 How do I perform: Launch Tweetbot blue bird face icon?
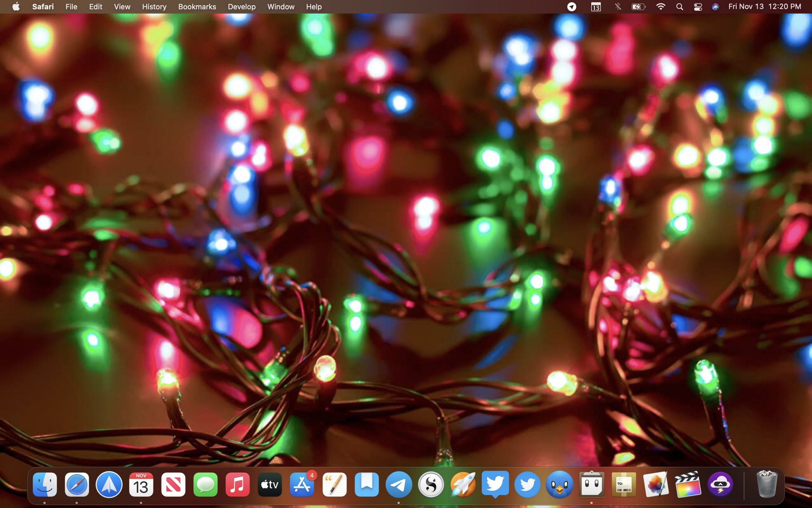pyautogui.click(x=560, y=485)
